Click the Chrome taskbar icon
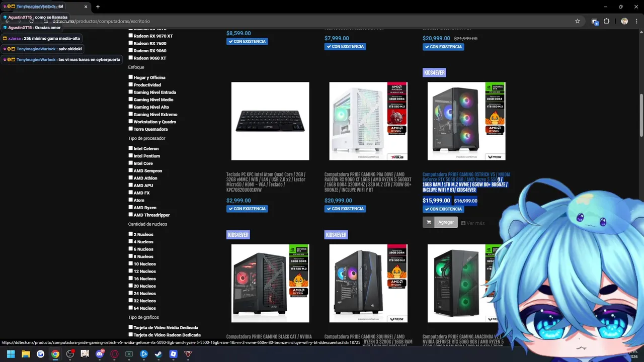The image size is (644, 362). click(x=55, y=354)
